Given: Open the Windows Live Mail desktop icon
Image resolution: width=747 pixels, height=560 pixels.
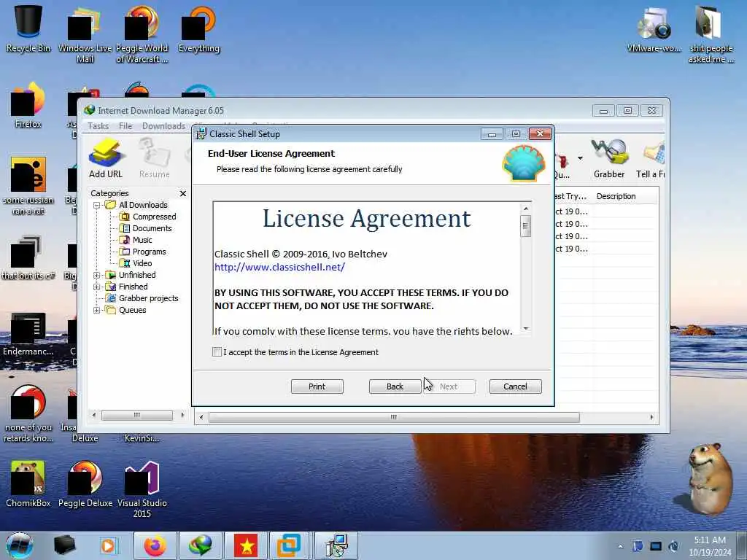Looking at the screenshot, I should coord(85,34).
